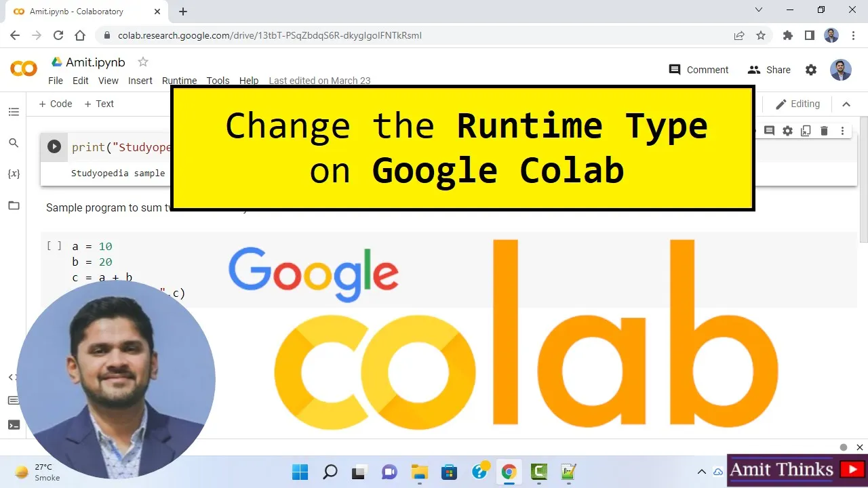Collapse the Colab header with the chevron
Viewport: 868px width, 488px height.
pos(846,104)
